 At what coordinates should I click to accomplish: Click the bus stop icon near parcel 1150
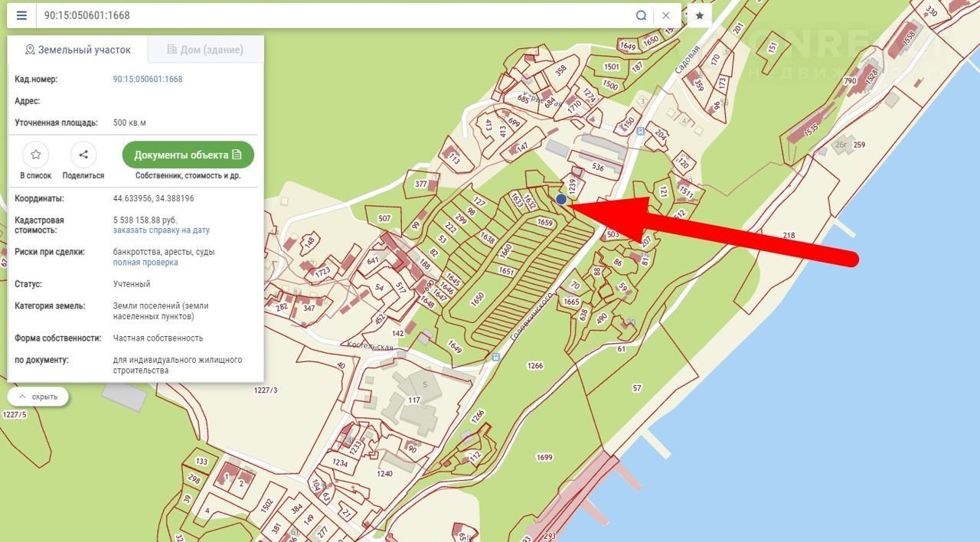pos(639,131)
